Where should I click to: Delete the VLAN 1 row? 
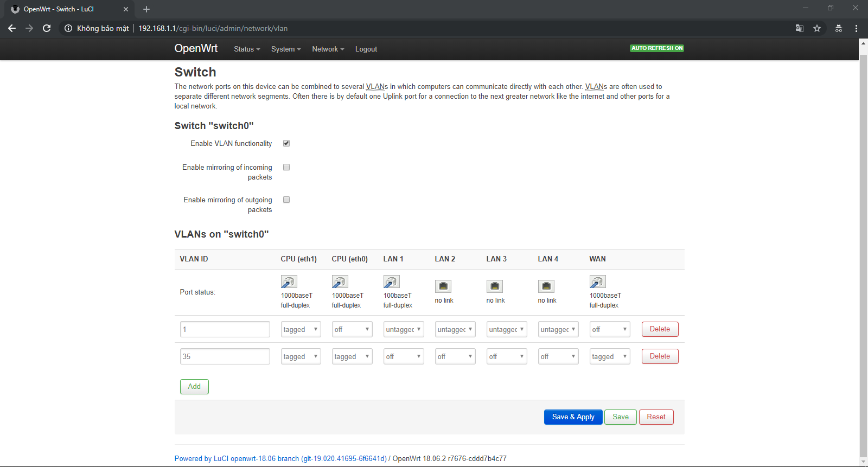pos(660,329)
